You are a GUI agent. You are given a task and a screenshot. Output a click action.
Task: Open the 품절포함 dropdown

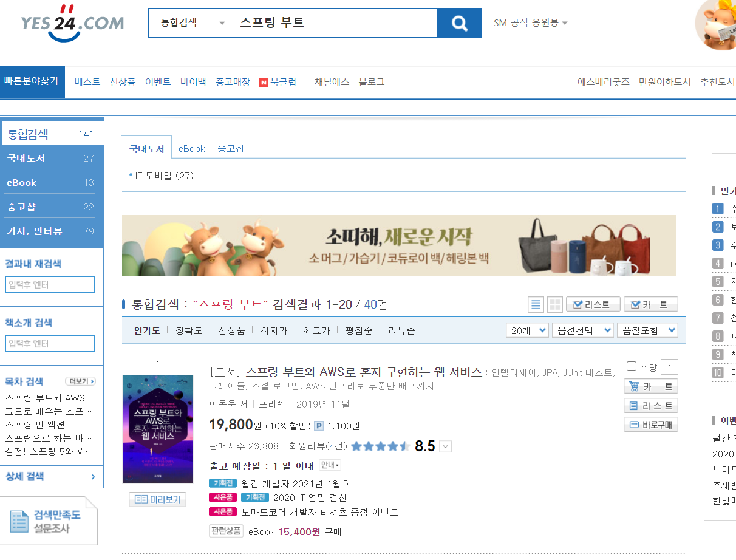[x=647, y=330]
